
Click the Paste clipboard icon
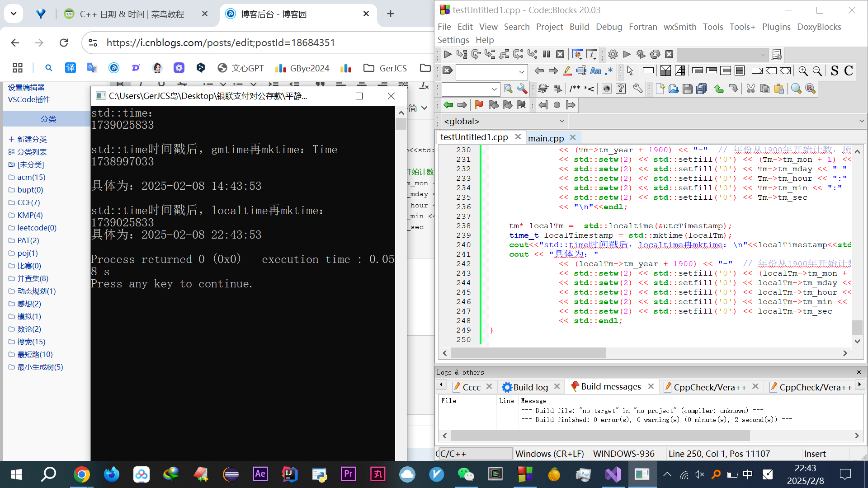tap(778, 89)
